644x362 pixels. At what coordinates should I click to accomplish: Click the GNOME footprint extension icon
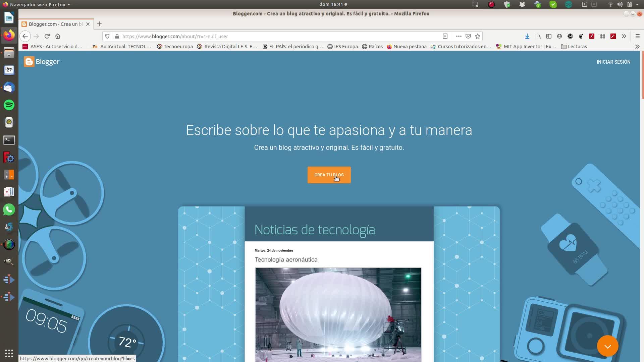581,36
